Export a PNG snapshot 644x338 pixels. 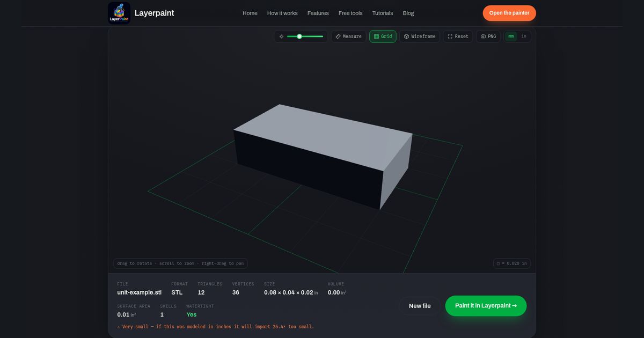[488, 36]
